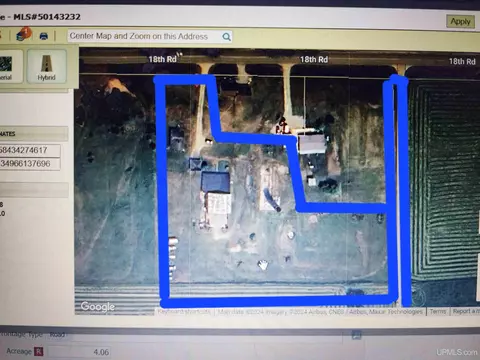This screenshot has width=480, height=360.
Task: Click the Google logo on the map
Action: pyautogui.click(x=98, y=306)
